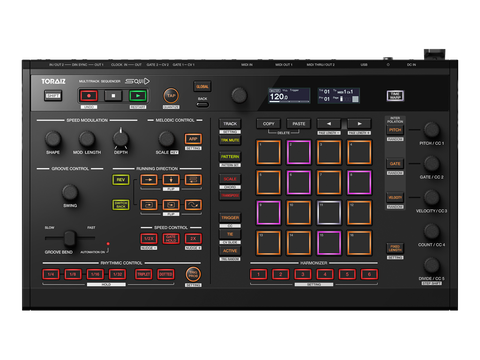Select the PATTERN mode button
Viewport: 480px width, 360px height.
(230, 157)
